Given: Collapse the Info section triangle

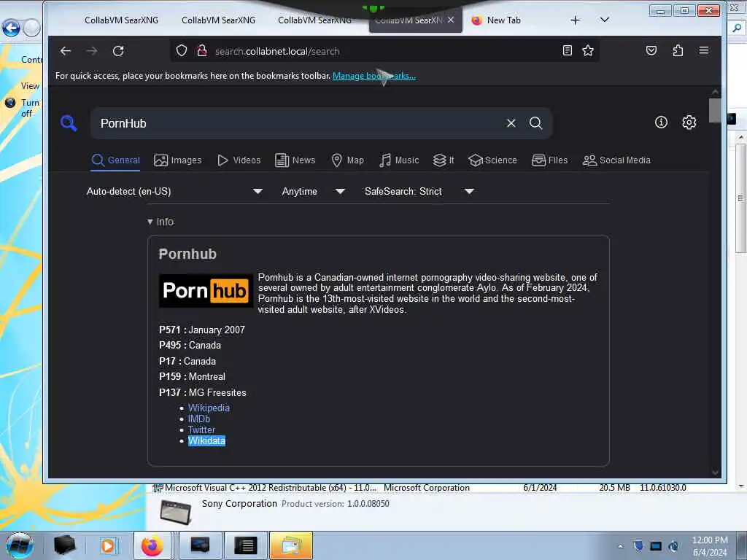Looking at the screenshot, I should [x=150, y=222].
